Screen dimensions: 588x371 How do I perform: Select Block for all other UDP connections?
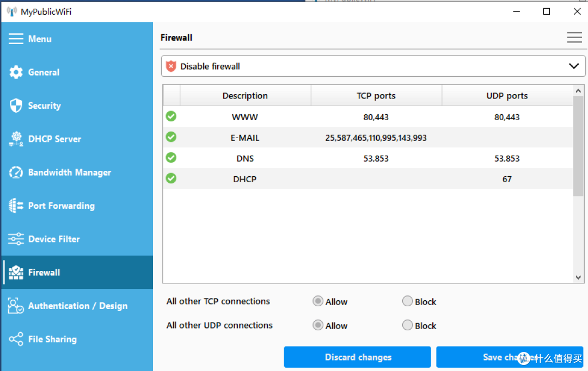[x=407, y=325]
